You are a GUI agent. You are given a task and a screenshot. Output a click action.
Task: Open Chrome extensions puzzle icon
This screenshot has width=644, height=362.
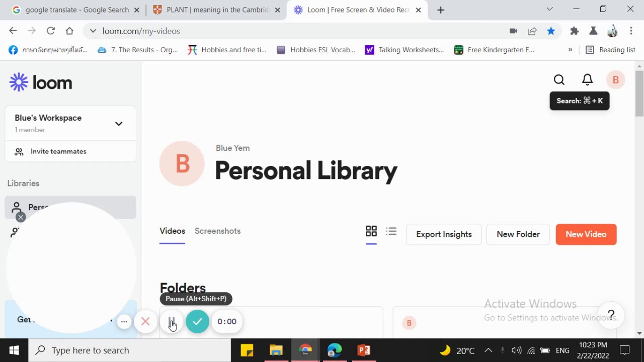574,31
